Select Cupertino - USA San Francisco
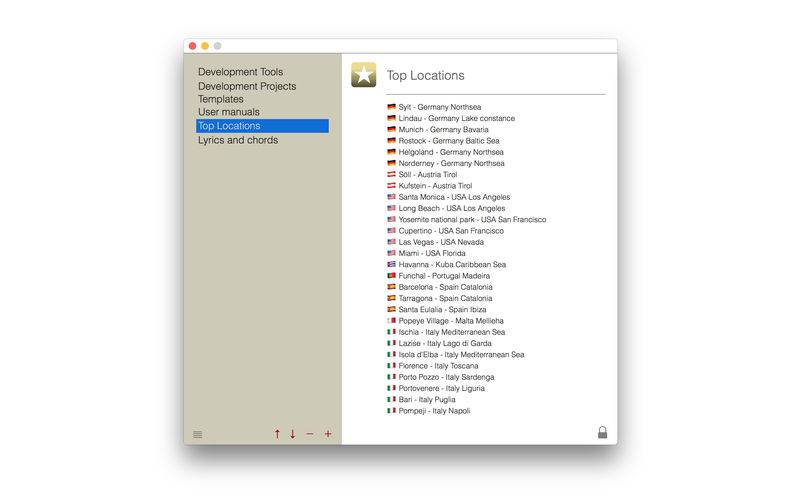The height and width of the screenshot is (500, 800). (x=451, y=231)
